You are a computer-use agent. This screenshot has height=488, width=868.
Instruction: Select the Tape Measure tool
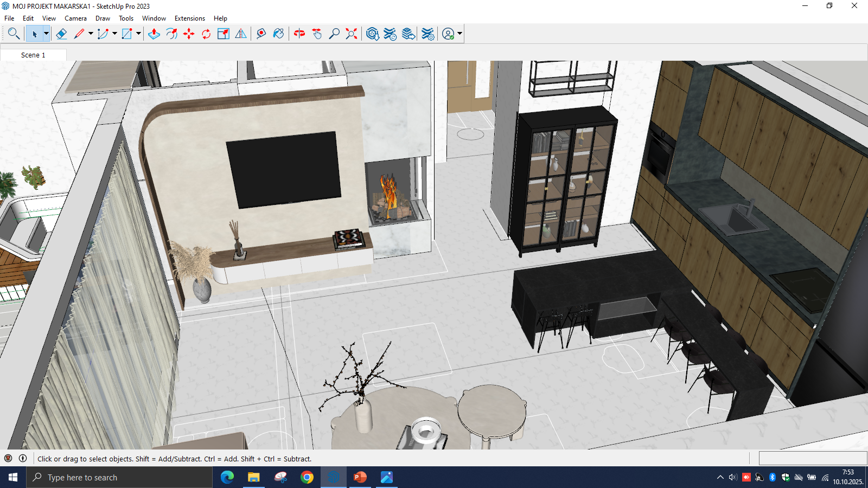261,34
